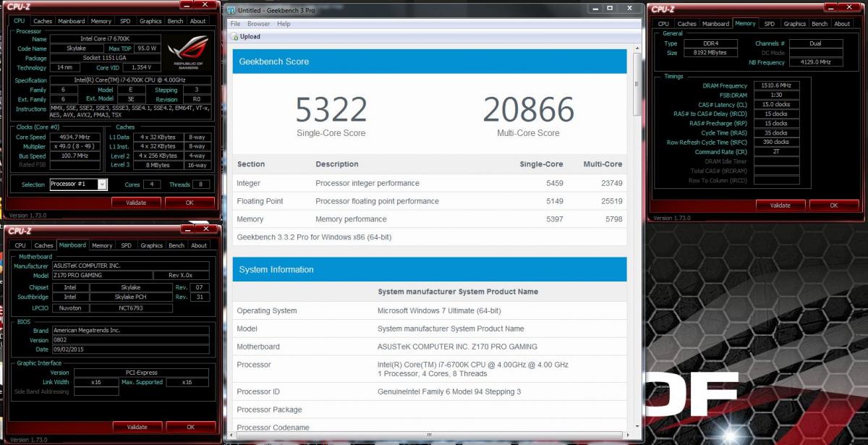Switch to Bench tab in CPU-Z CPU window

coord(176,21)
